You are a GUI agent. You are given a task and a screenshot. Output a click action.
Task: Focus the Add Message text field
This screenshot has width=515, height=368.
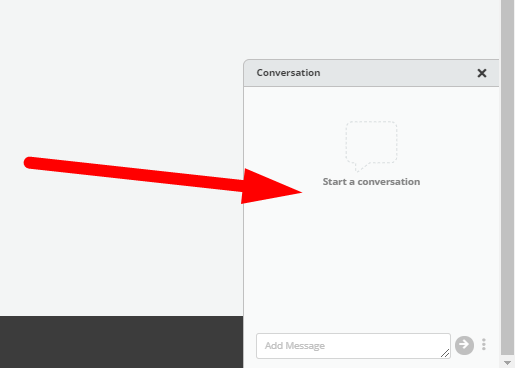click(353, 346)
